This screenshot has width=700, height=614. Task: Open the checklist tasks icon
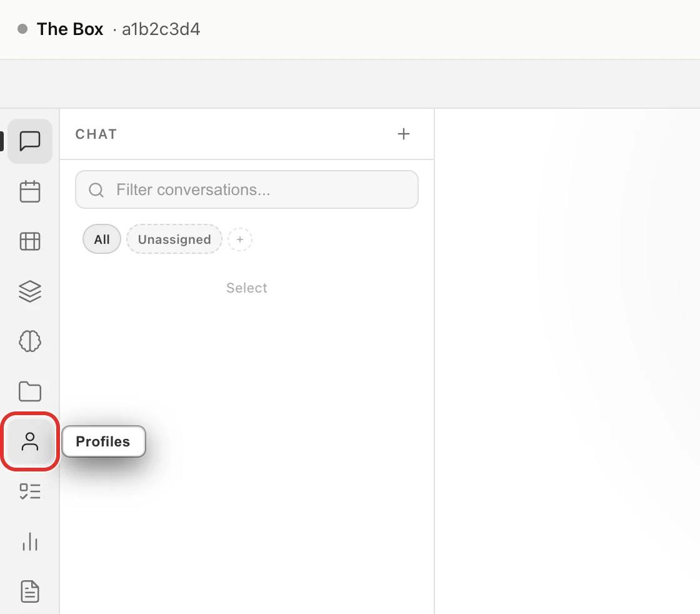tap(30, 491)
